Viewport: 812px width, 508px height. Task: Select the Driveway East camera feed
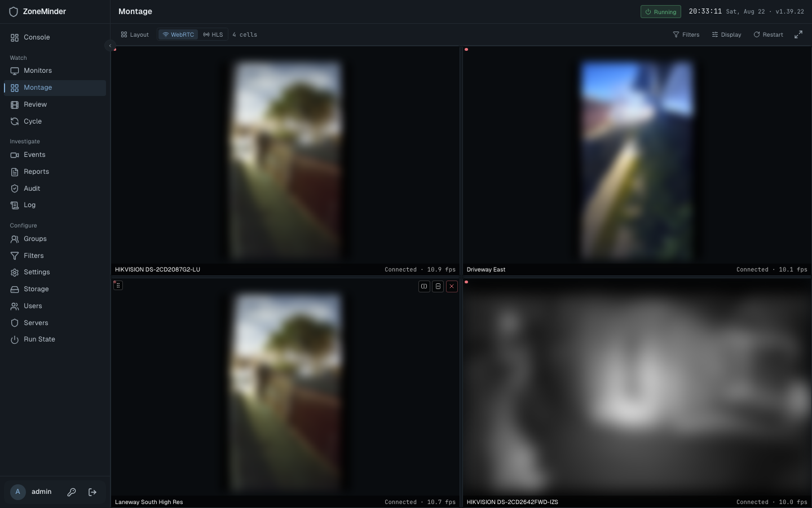637,160
